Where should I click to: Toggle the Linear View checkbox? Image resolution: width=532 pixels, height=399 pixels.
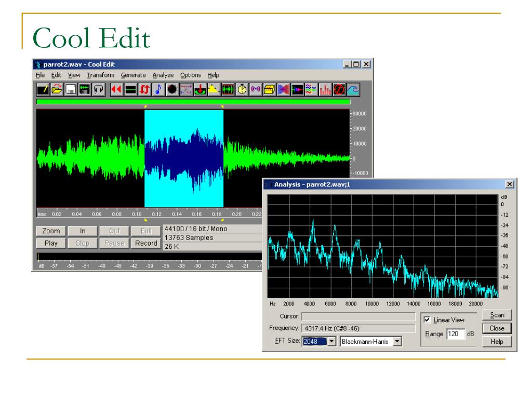pos(427,320)
